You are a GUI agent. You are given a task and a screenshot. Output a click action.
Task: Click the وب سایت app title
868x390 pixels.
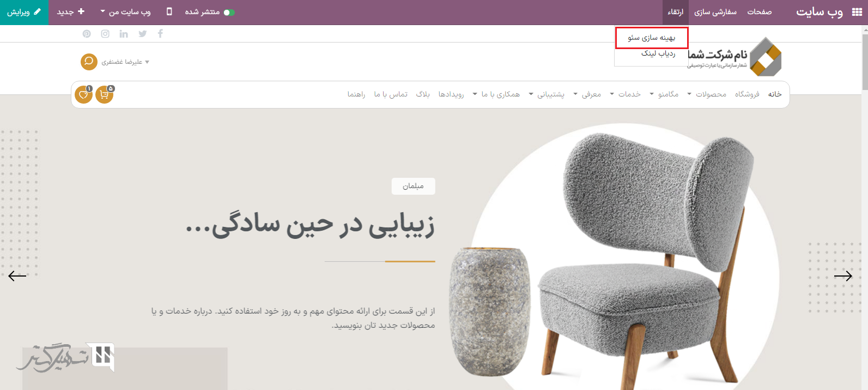click(x=820, y=12)
